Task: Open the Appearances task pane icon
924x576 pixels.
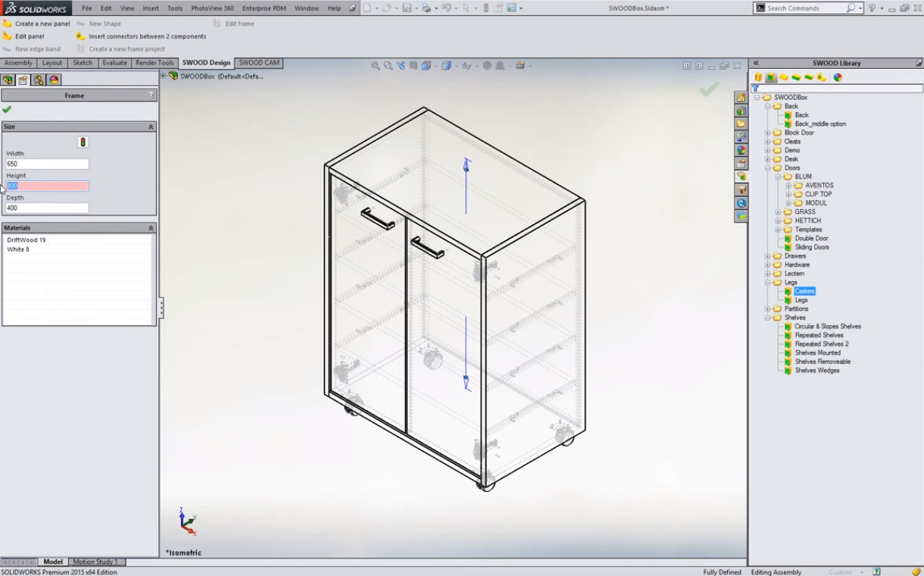Action: point(741,150)
